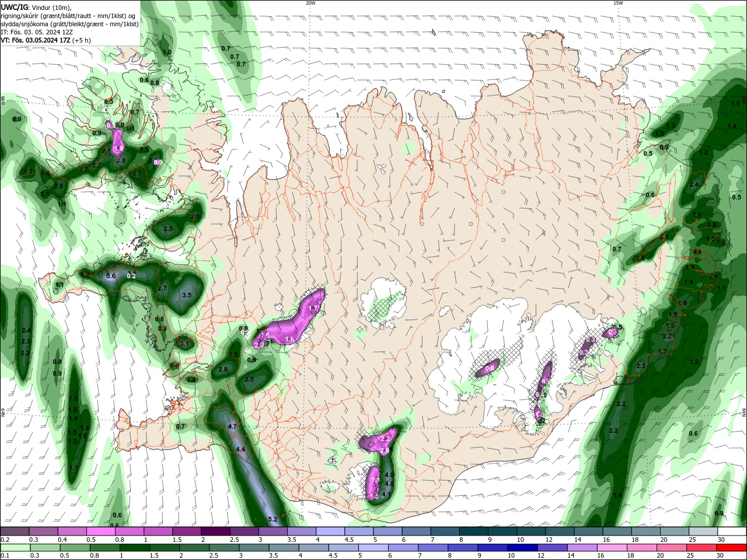The image size is (747, 560).
Task: Select the bright pink 0.5 snow scale swatch
Action: (100, 531)
